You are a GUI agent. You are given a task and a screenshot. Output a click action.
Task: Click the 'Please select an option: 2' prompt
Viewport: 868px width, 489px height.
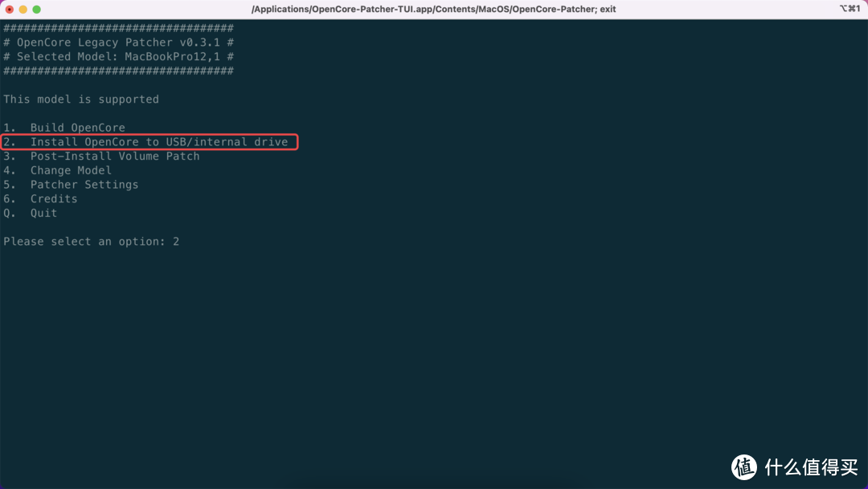(x=92, y=242)
